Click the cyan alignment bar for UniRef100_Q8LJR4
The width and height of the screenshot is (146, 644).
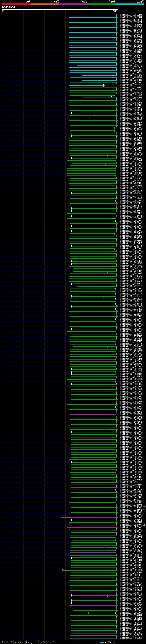(93, 15)
